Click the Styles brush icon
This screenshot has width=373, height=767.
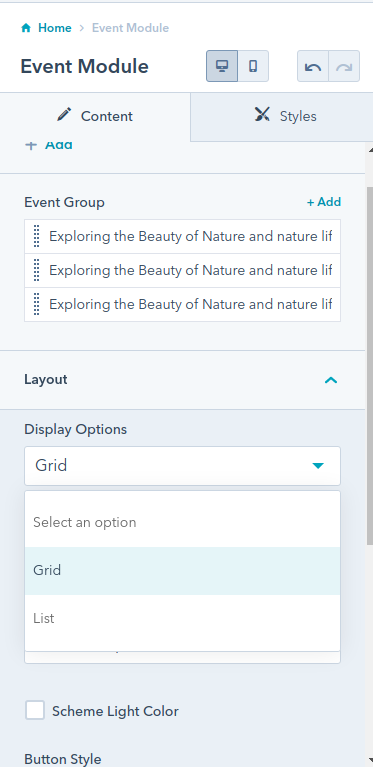tap(263, 115)
